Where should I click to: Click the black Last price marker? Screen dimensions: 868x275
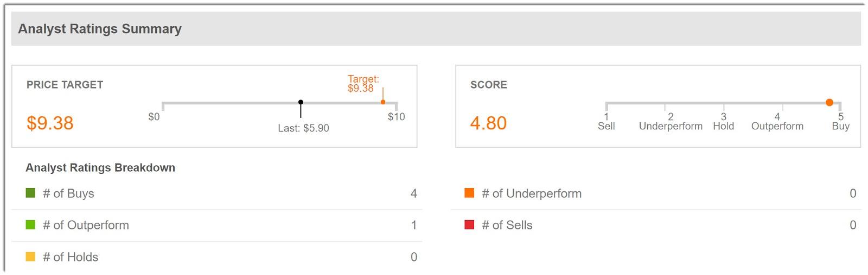click(x=301, y=102)
